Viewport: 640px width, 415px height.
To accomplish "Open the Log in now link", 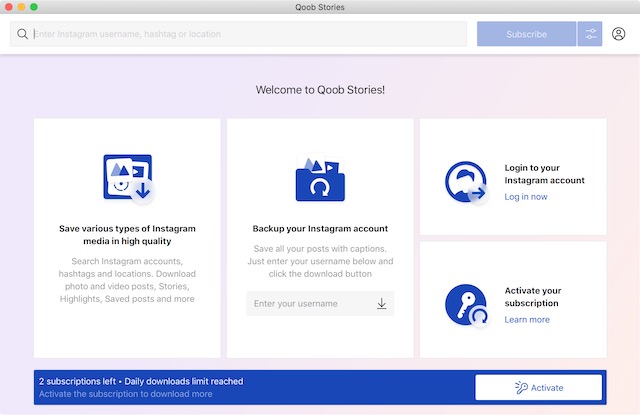I will pos(526,197).
